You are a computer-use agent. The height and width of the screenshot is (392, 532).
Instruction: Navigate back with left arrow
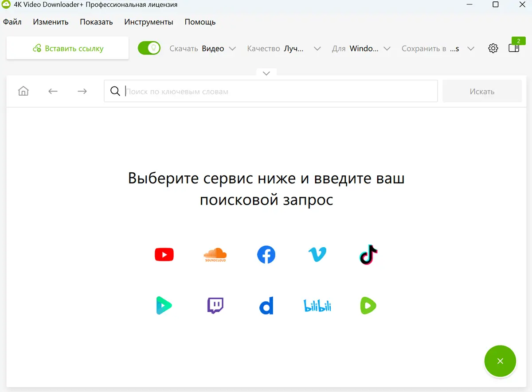tap(53, 91)
